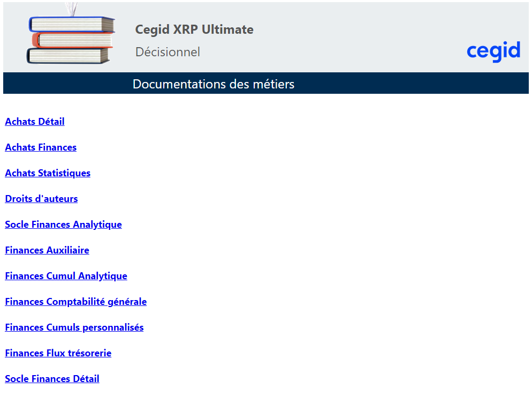Click the top blue book in the stack
The image size is (532, 396).
pyautogui.click(x=72, y=25)
